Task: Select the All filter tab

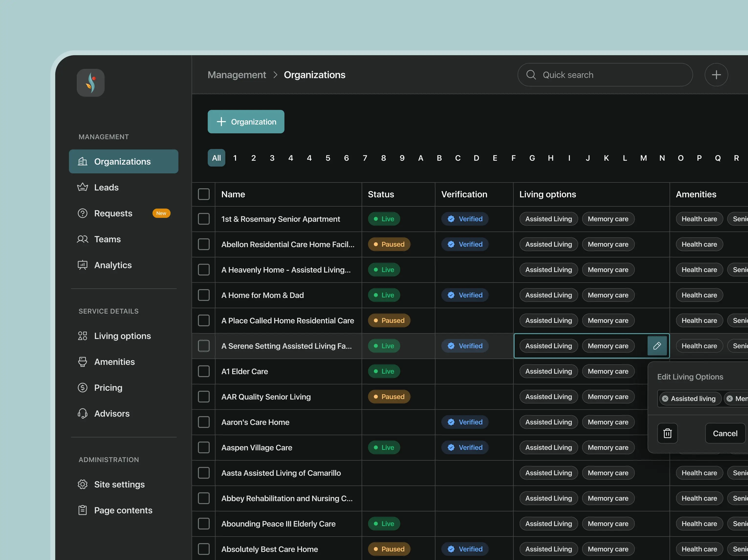Action: (217, 158)
